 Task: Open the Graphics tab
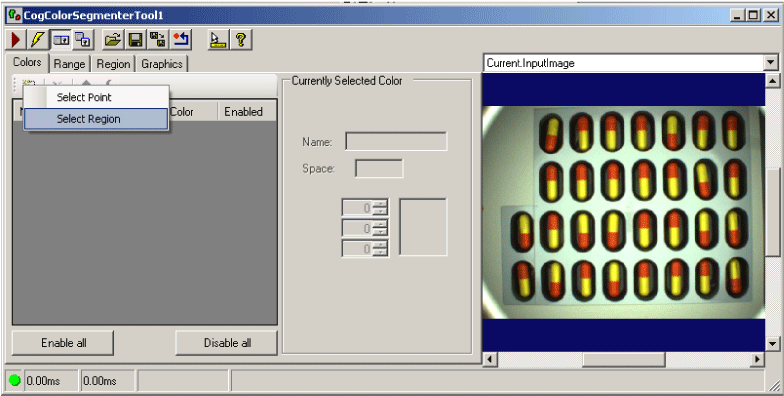pos(162,64)
